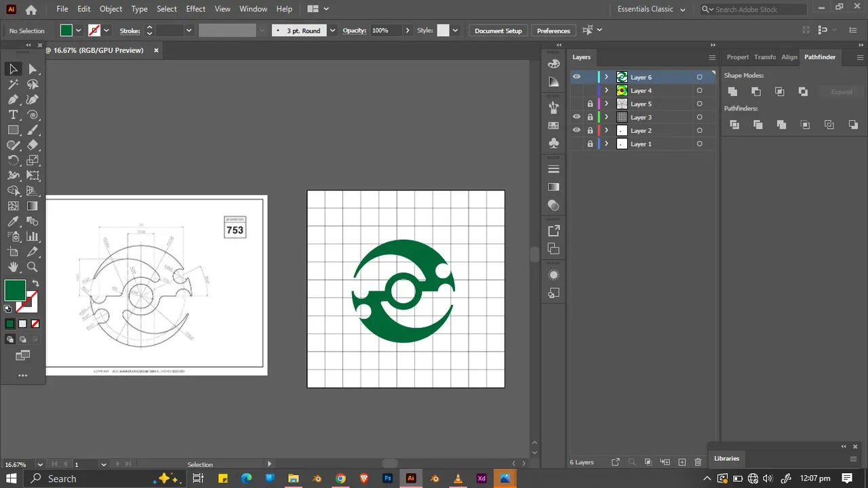Select the Magic Wand tool

13,85
